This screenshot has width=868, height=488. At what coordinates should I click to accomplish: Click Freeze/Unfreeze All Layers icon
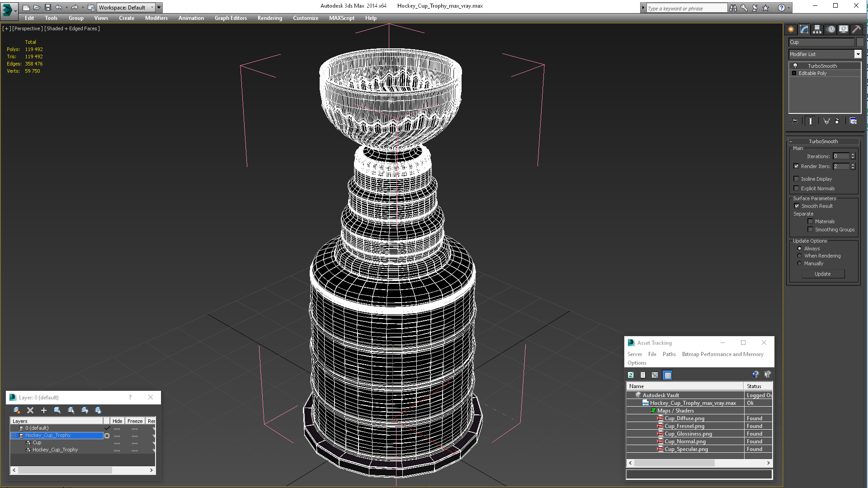click(x=98, y=410)
